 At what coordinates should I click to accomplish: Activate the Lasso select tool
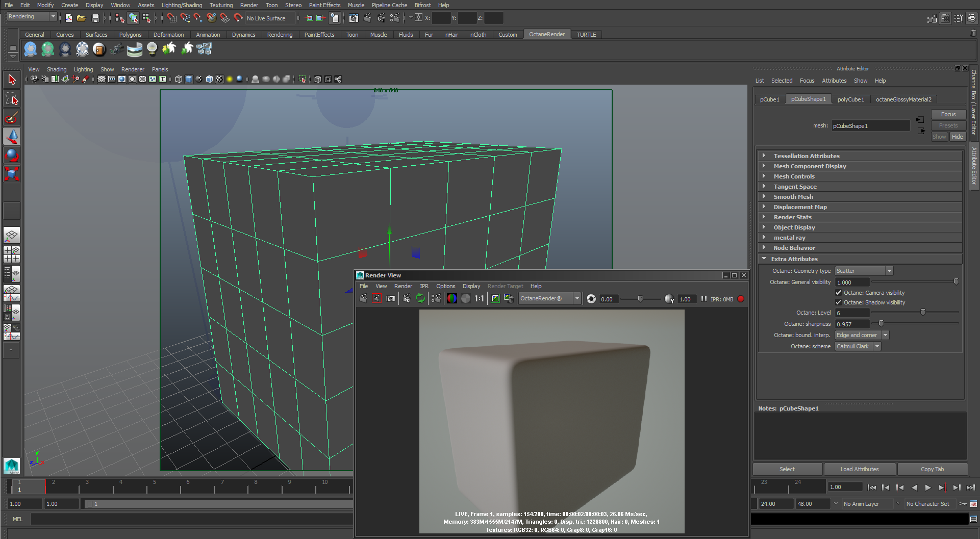12,99
